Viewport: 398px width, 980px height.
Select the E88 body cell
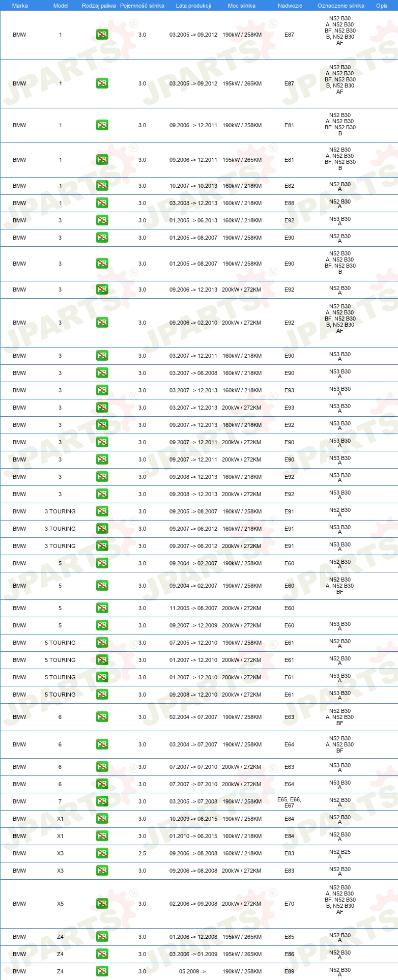point(289,203)
